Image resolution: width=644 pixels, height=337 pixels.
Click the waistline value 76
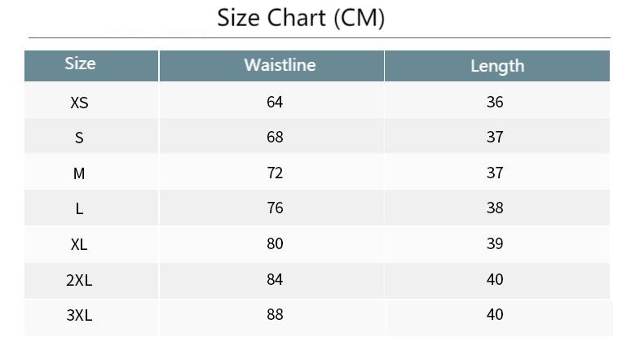tap(275, 208)
